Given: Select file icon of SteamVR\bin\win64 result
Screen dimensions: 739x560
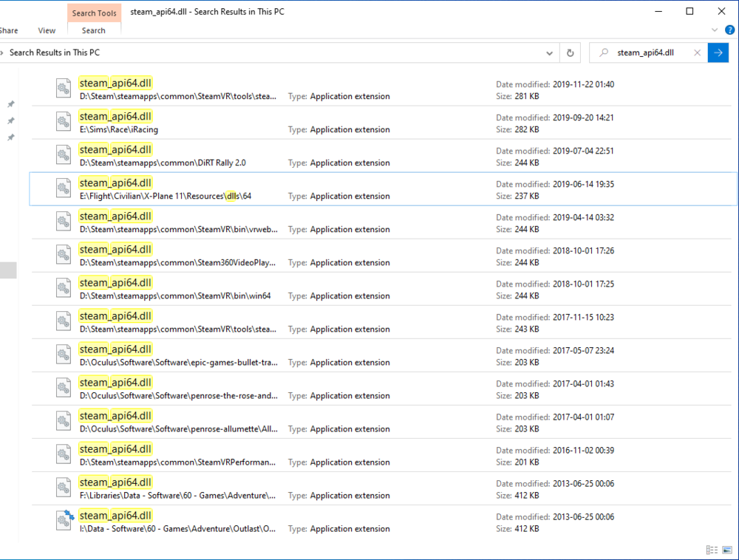Looking at the screenshot, I should [64, 288].
